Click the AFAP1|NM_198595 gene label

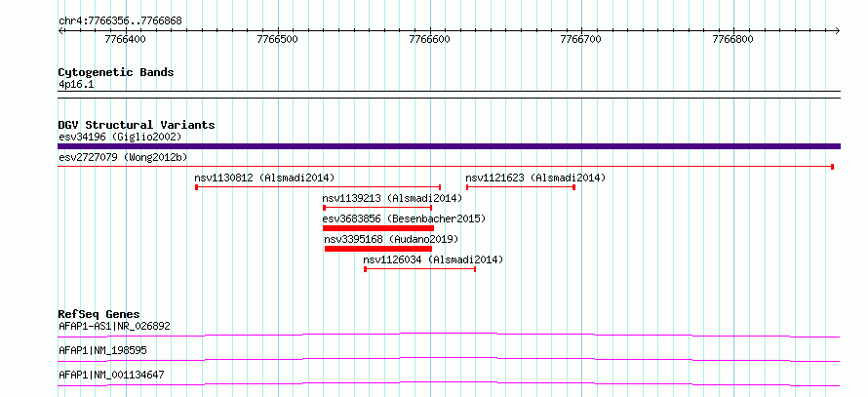pos(102,350)
